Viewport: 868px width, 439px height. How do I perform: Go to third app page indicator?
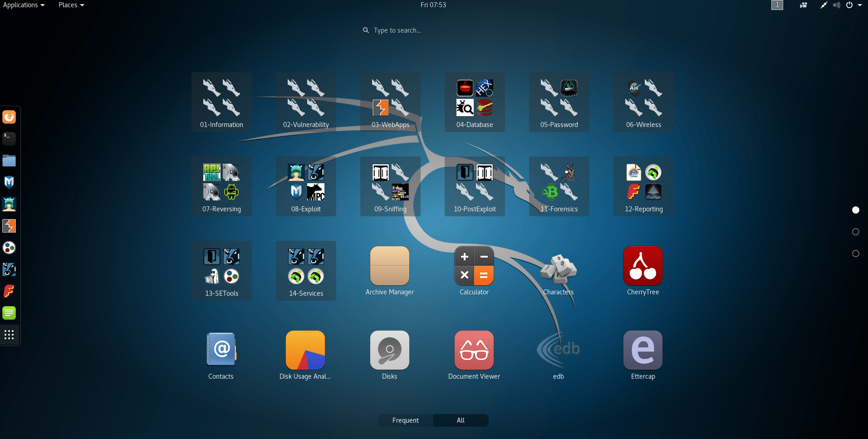coord(856,254)
